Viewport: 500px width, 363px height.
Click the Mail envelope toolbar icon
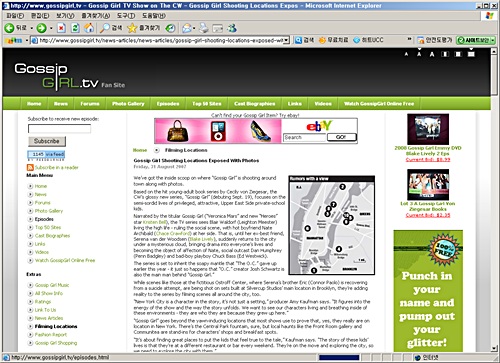tap(187, 28)
